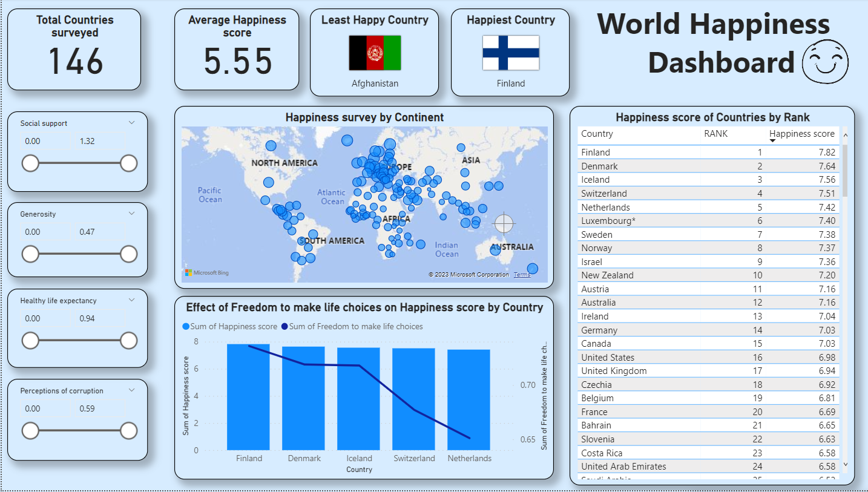Open the Perceptions of corruption dropdown chevron
Viewport: 868px width, 492px height.
point(132,390)
